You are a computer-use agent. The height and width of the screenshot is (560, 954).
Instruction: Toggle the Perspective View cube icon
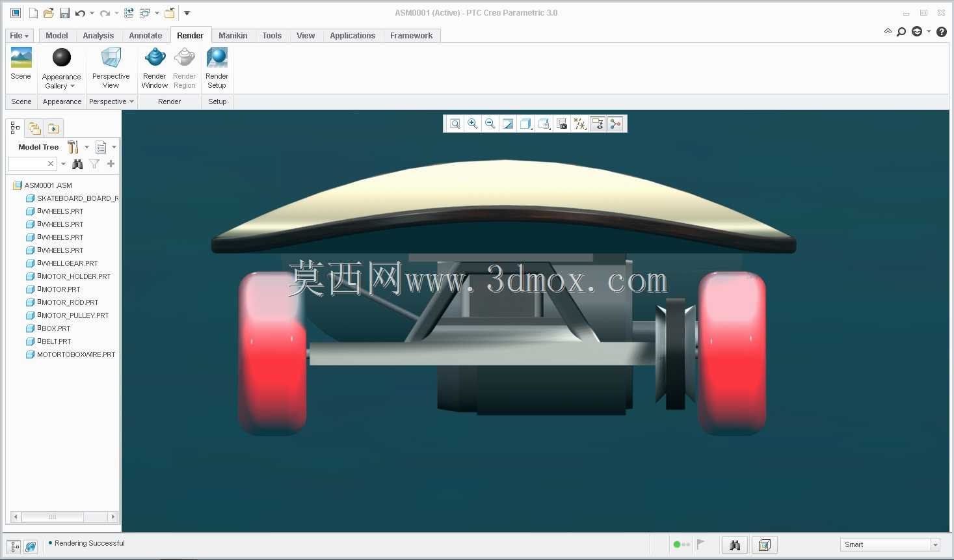coord(111,58)
